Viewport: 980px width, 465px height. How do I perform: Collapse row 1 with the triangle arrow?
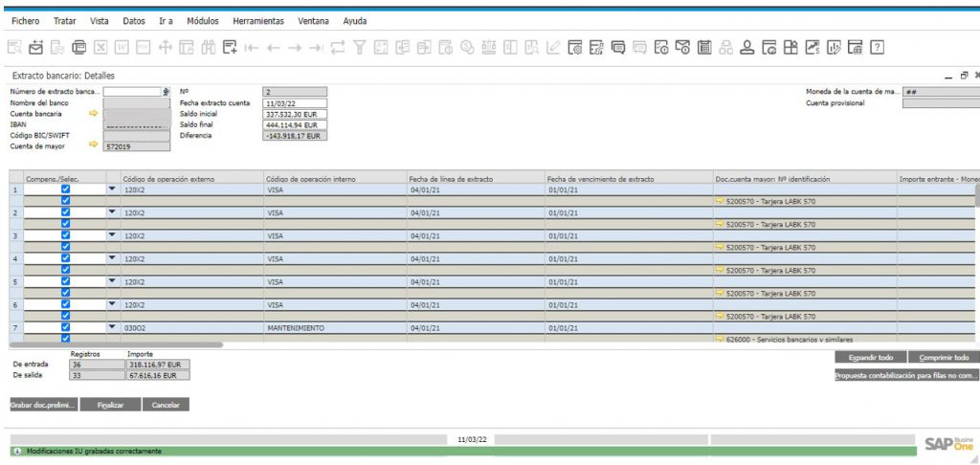113,188
